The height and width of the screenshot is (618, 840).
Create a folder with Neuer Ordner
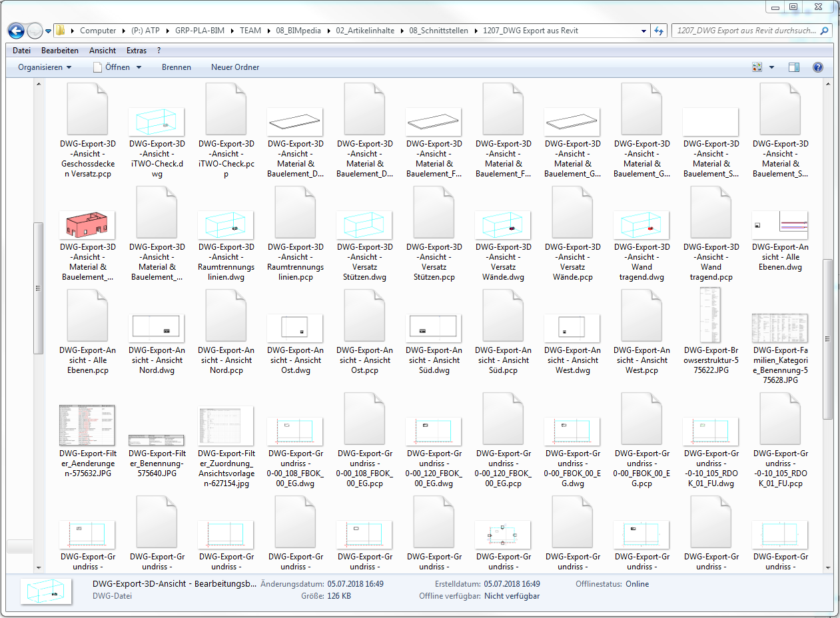(x=234, y=67)
